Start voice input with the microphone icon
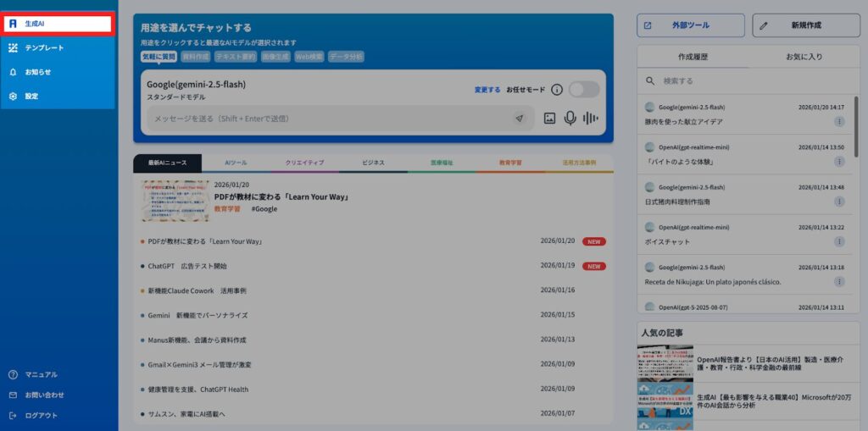 tap(570, 119)
